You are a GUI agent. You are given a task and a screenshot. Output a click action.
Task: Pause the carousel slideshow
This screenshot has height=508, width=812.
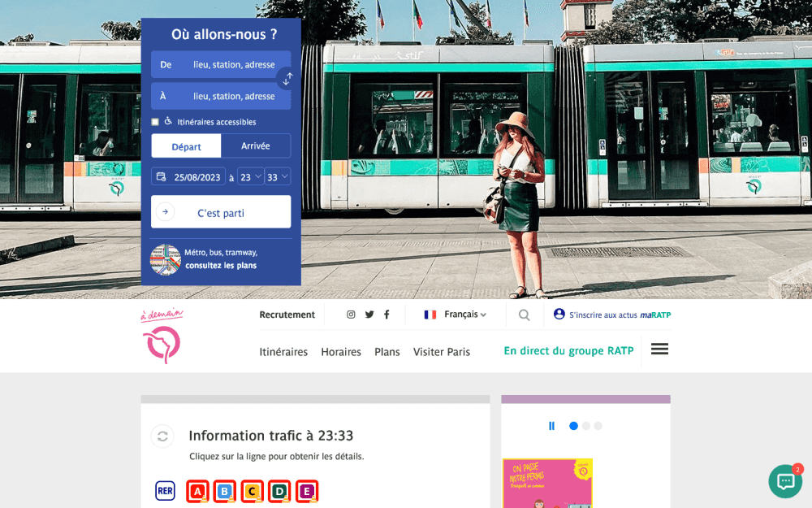pyautogui.click(x=552, y=426)
